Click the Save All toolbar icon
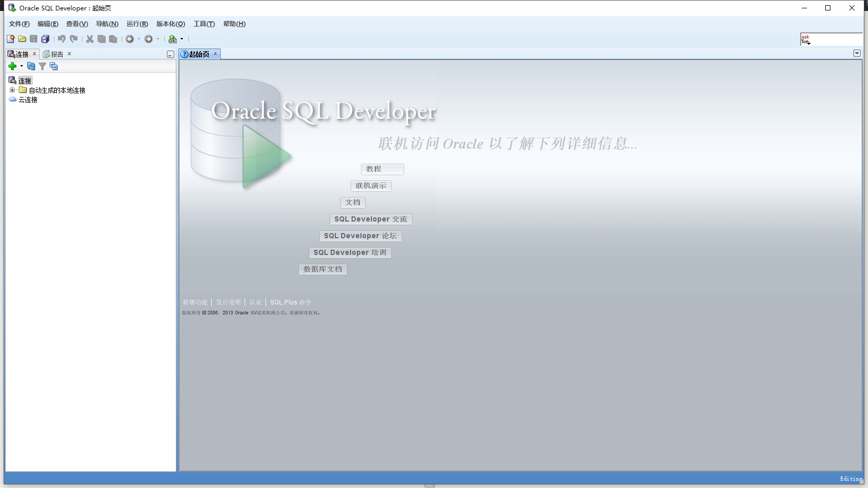The image size is (868, 488). coord(45,39)
